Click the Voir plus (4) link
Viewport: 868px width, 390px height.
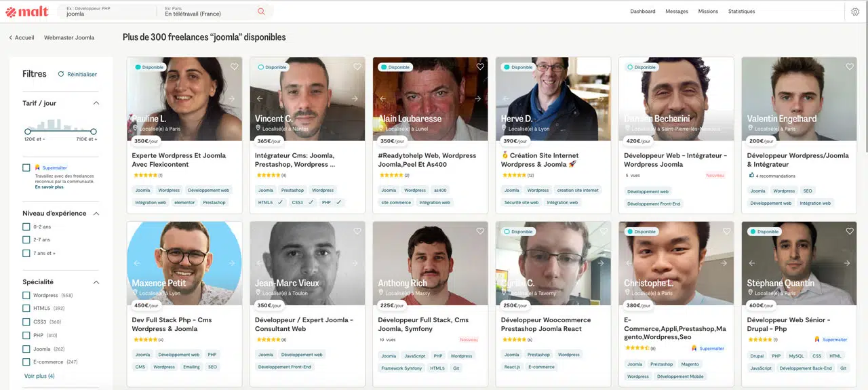[39, 376]
